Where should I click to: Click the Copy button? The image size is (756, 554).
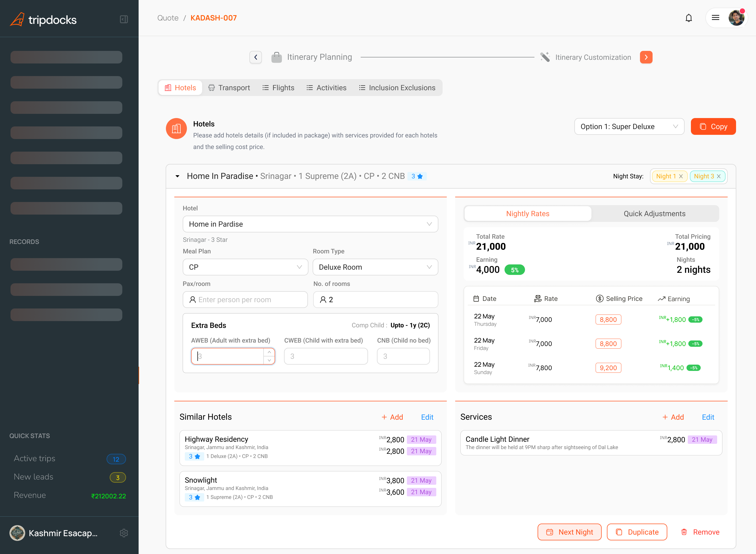pos(713,126)
